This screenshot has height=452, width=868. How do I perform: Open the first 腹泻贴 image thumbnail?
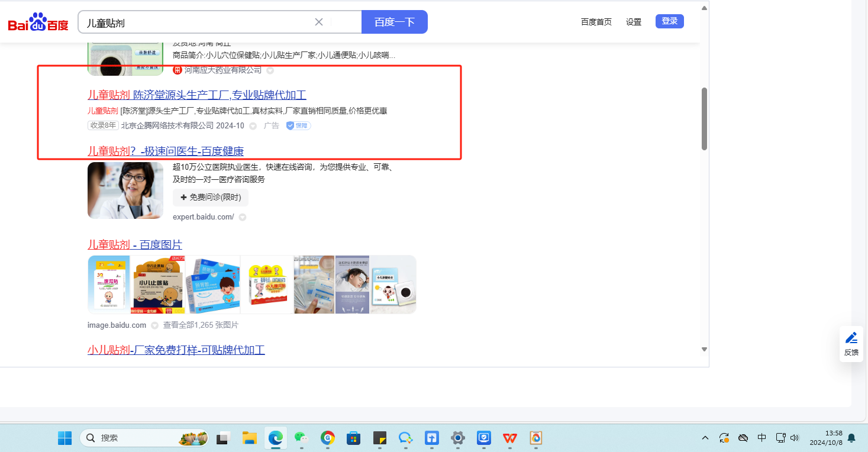pos(110,285)
